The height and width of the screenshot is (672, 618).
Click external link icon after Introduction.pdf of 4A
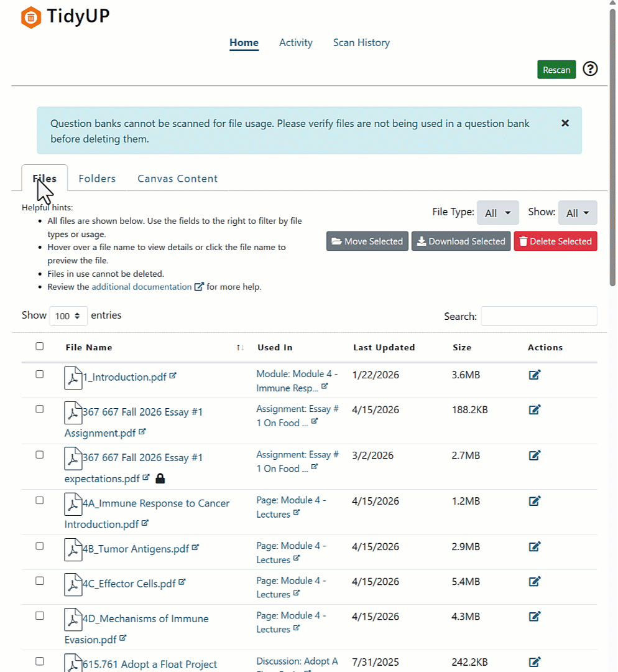coord(145,523)
